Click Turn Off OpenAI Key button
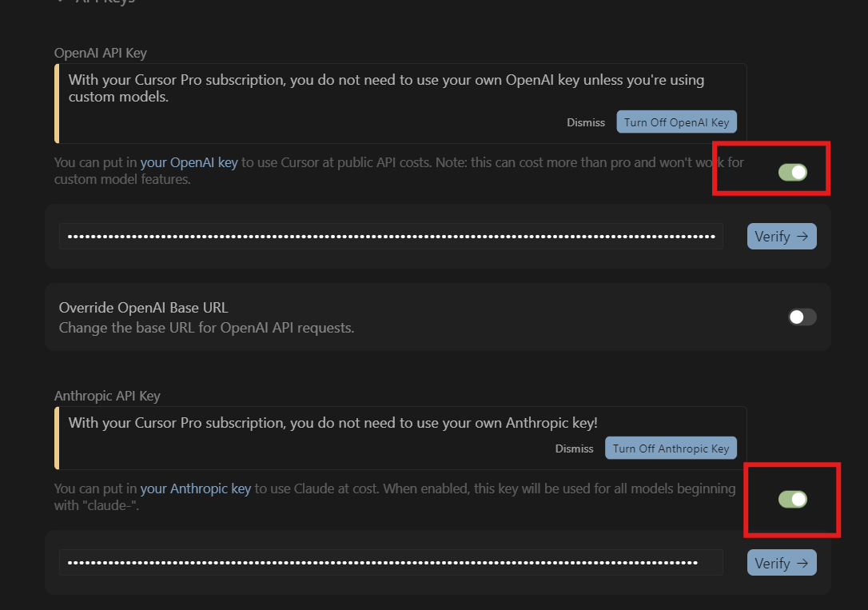868x610 pixels. coord(676,122)
